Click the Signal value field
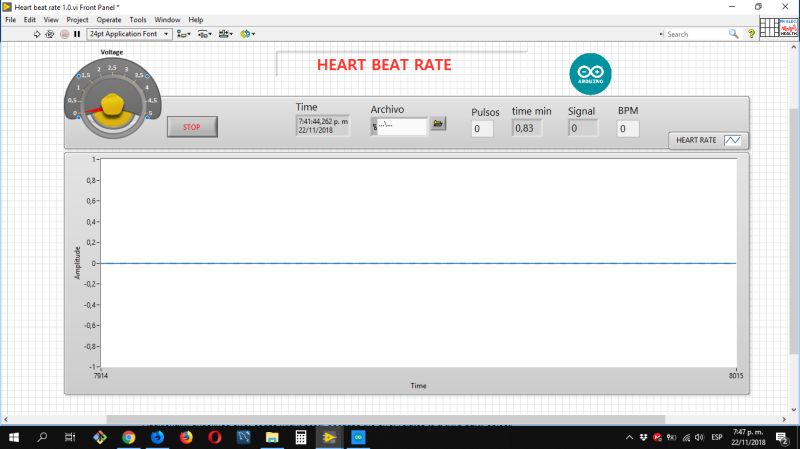800x449 pixels. tap(583, 128)
